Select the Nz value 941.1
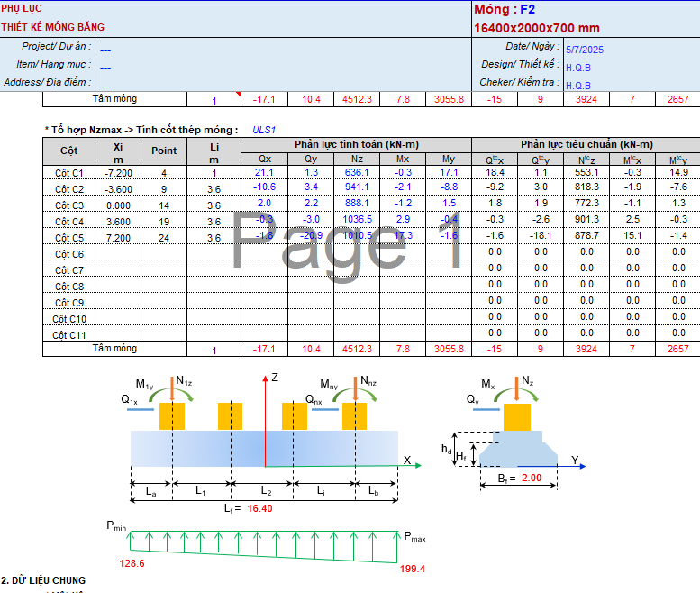The image size is (700, 593). (357, 187)
